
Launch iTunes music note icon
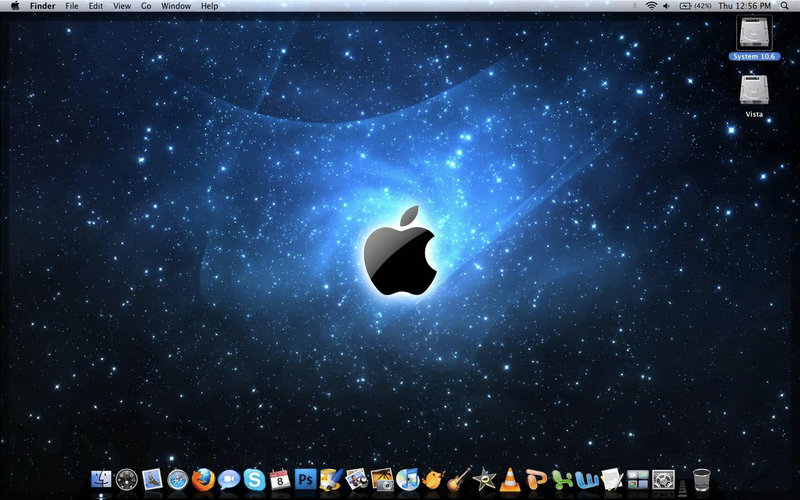coord(407,480)
